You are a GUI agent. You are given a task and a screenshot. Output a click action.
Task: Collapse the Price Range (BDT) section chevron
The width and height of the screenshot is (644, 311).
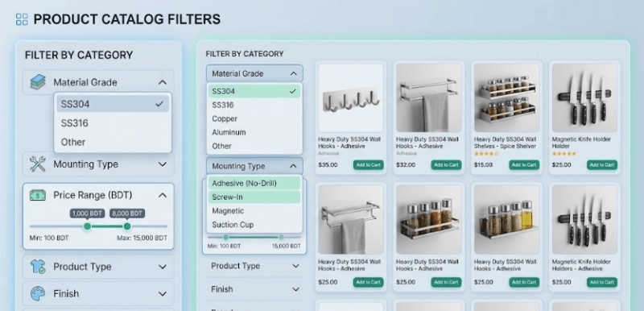click(163, 195)
